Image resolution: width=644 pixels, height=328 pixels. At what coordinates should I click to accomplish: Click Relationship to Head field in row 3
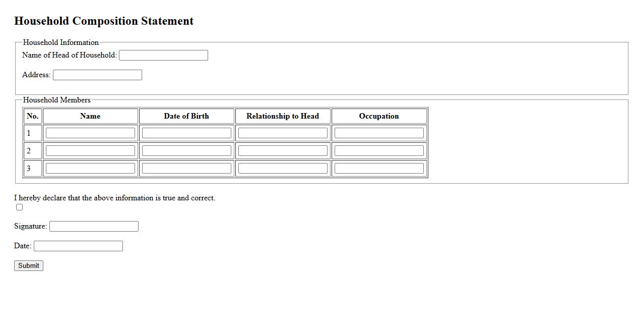click(283, 169)
